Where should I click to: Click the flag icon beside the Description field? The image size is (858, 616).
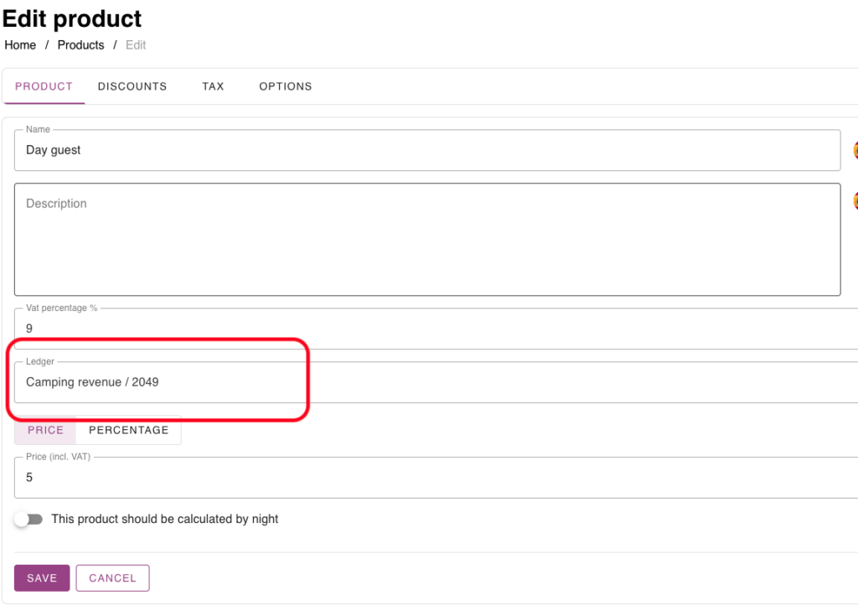[x=855, y=201]
